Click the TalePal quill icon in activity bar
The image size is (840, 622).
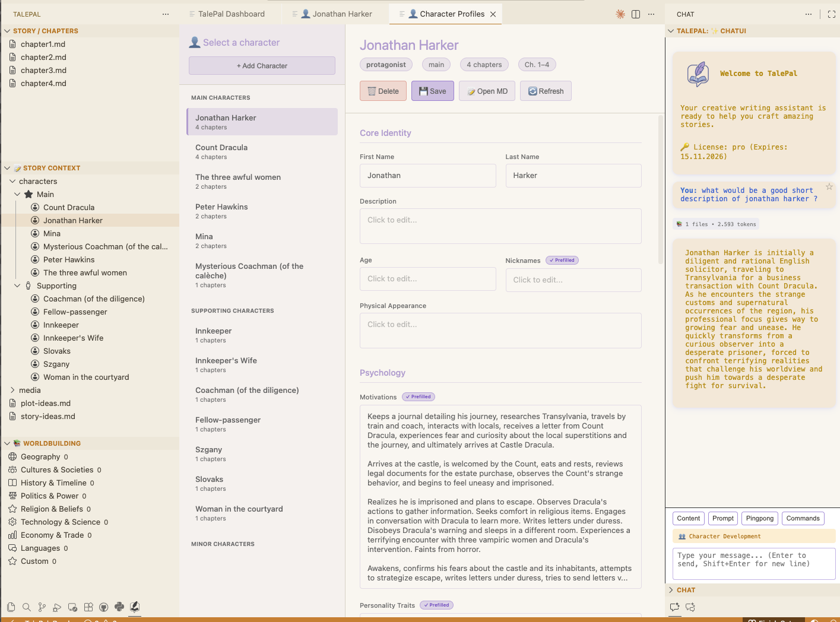coord(135,607)
